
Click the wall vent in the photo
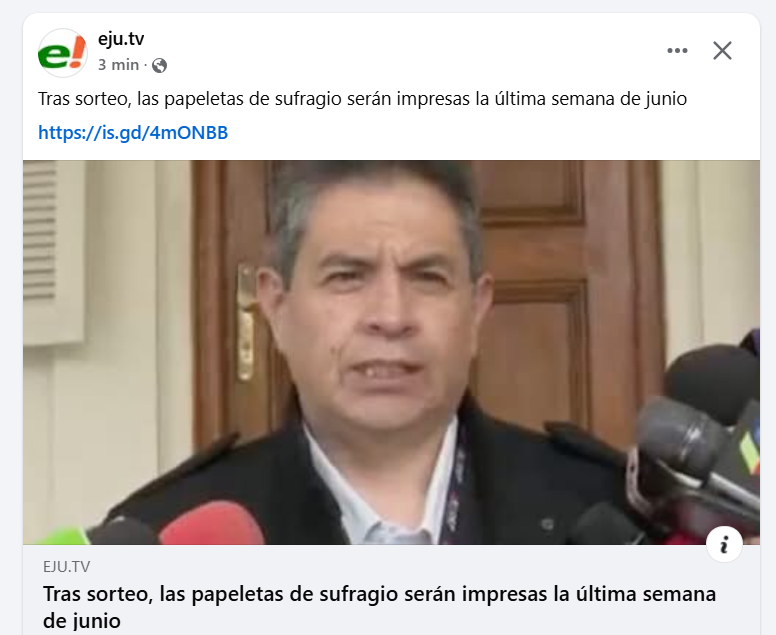(41, 231)
